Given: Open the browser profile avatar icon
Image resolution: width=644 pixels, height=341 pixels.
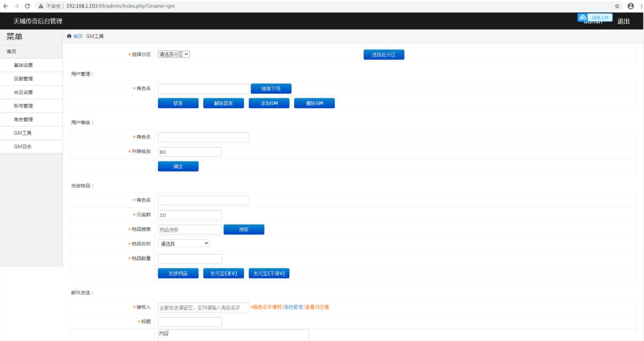Looking at the screenshot, I should coord(630,6).
